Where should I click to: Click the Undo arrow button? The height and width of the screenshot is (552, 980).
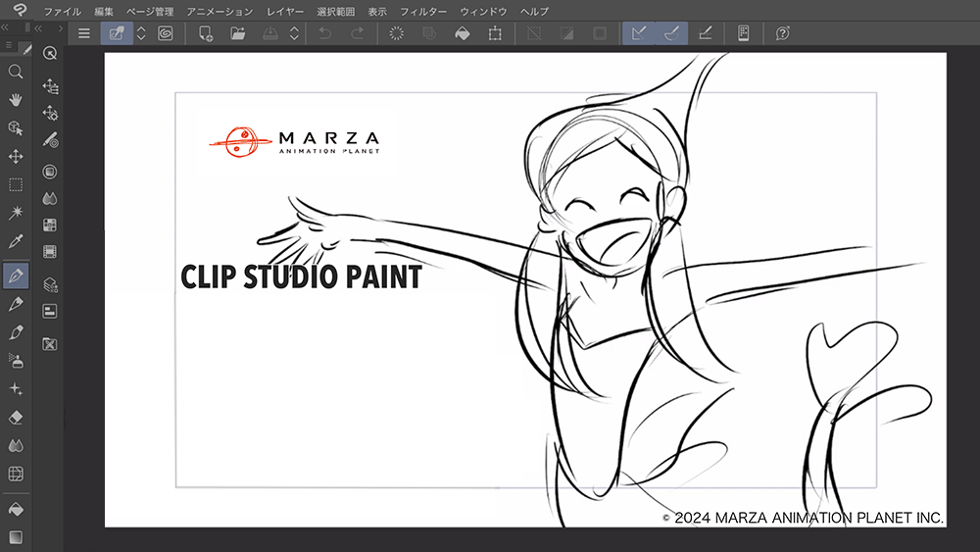tap(323, 33)
